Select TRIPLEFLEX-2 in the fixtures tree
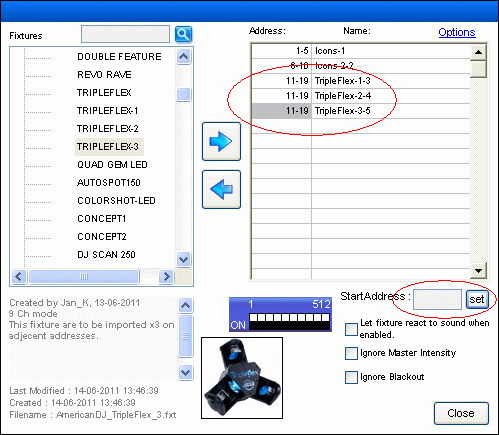The height and width of the screenshot is (435, 499). tap(107, 129)
